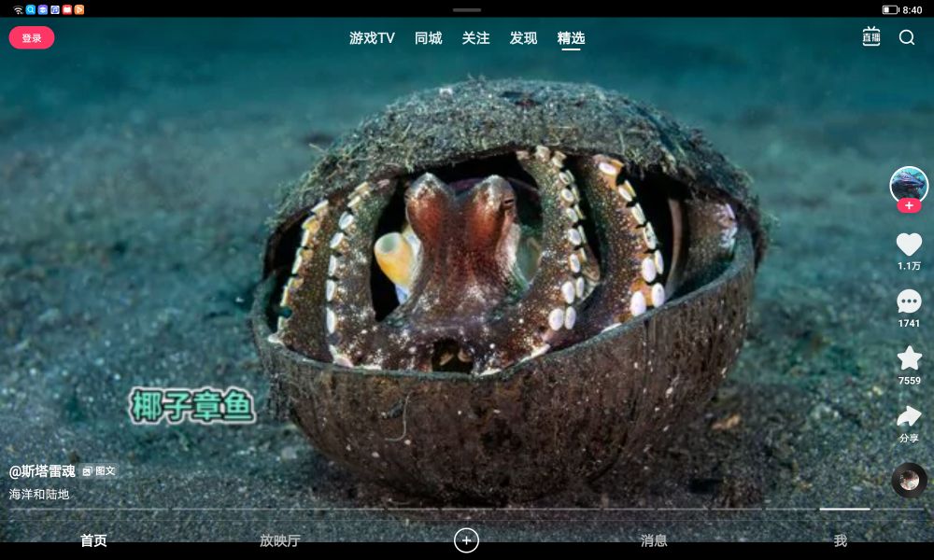
Task: Select the 精选 featured tab
Action: click(571, 38)
